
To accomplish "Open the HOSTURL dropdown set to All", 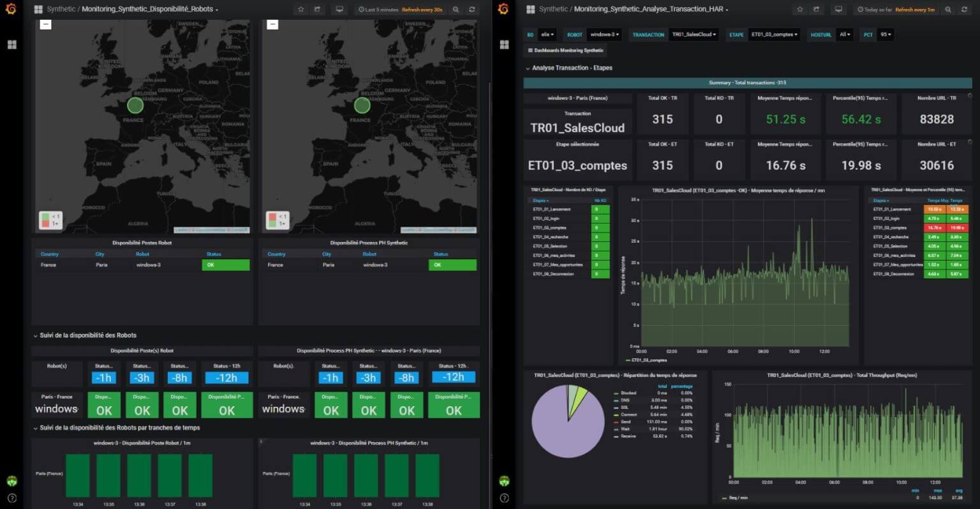I will (845, 34).
